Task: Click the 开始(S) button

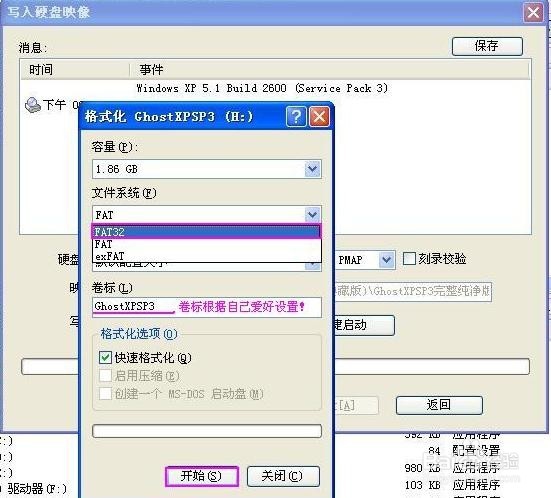Action: tap(202, 476)
